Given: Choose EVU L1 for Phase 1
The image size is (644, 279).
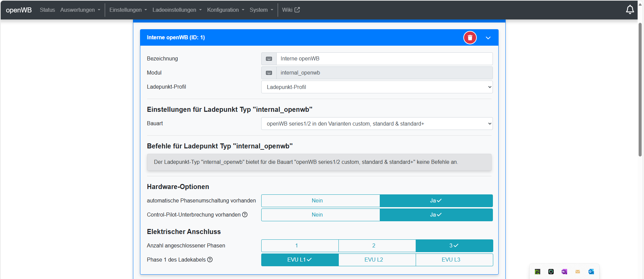Looking at the screenshot, I should [300, 260].
